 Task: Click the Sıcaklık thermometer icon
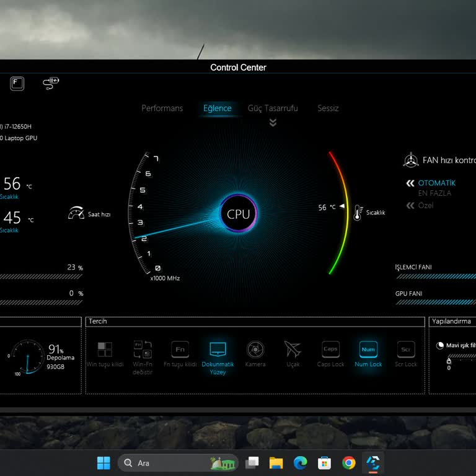tap(358, 213)
